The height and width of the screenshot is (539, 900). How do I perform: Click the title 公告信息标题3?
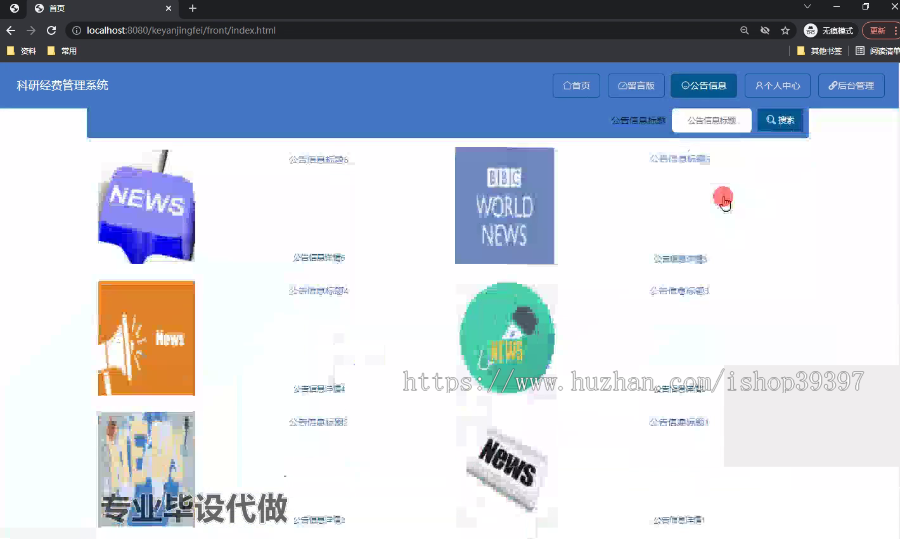pyautogui.click(x=680, y=291)
